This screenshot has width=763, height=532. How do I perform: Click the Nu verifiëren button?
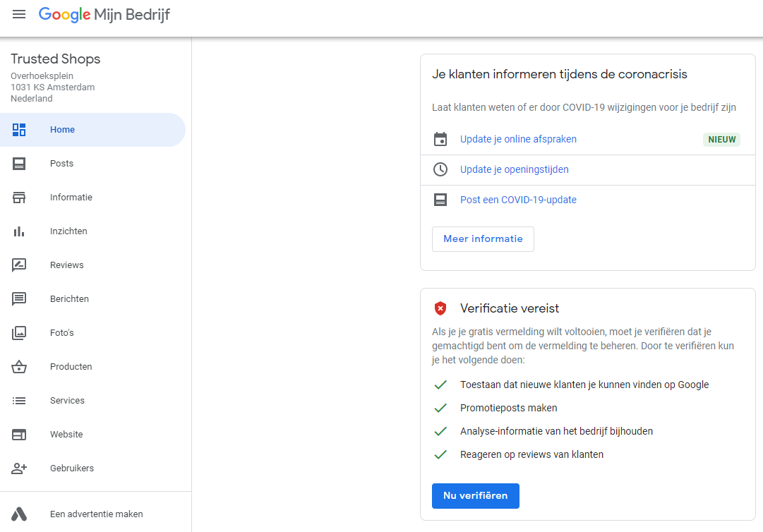[476, 496]
